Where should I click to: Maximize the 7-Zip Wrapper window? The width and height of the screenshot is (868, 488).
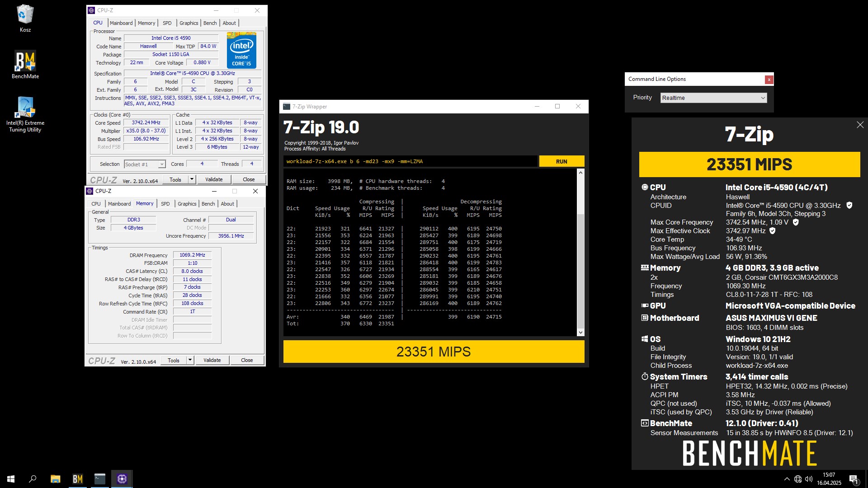click(557, 107)
